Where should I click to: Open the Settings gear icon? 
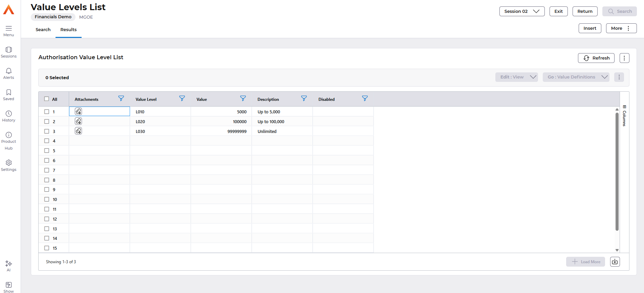8,163
